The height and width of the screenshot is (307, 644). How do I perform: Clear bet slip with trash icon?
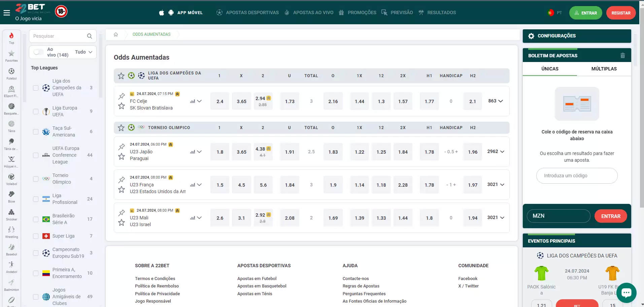point(622,56)
